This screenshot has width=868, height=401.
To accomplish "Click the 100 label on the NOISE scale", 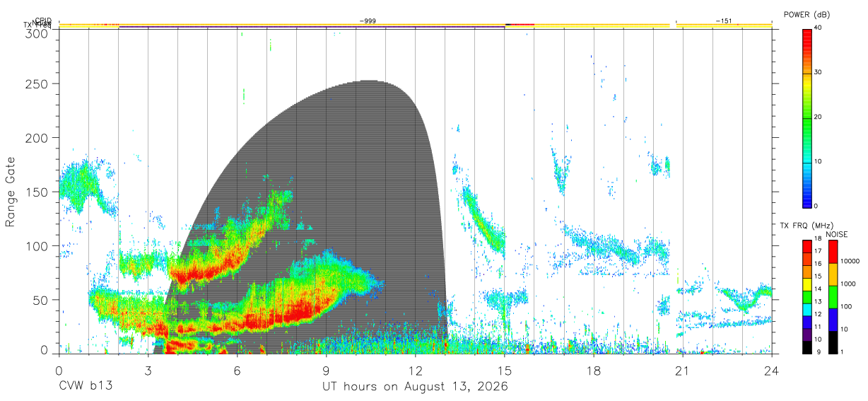I will (x=847, y=306).
